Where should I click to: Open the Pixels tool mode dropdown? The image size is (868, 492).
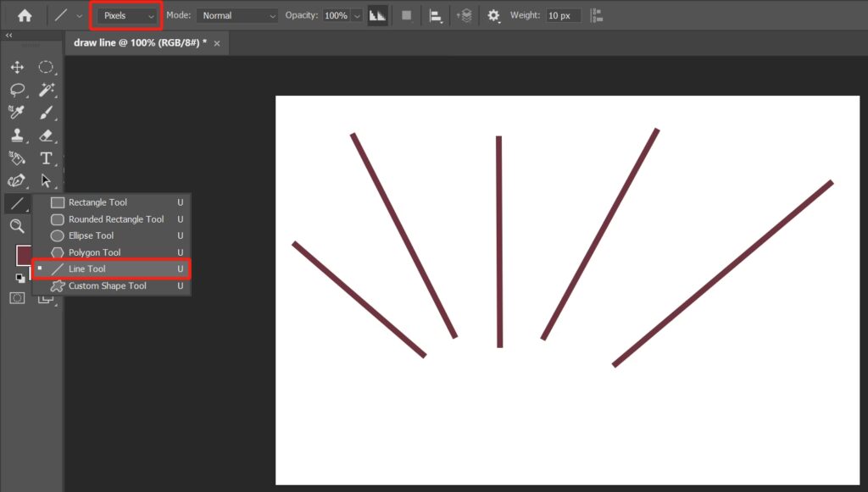coord(128,15)
